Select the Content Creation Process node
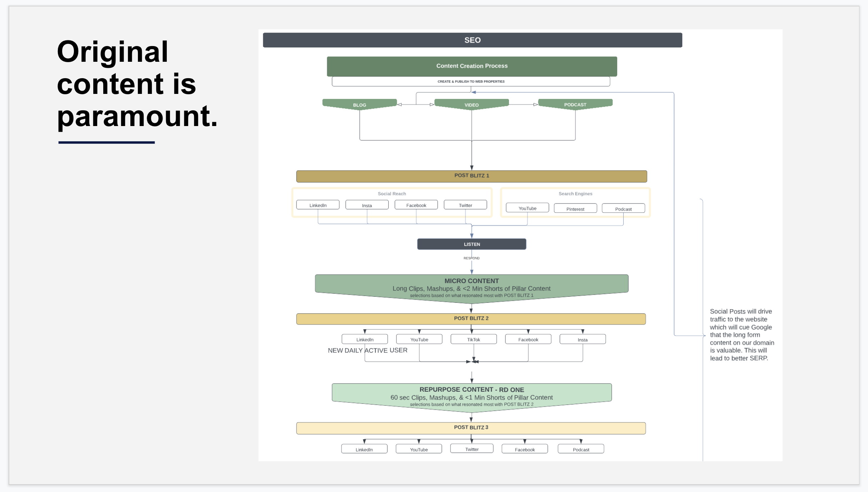Viewport: 868px width, 492px height. [x=471, y=66]
